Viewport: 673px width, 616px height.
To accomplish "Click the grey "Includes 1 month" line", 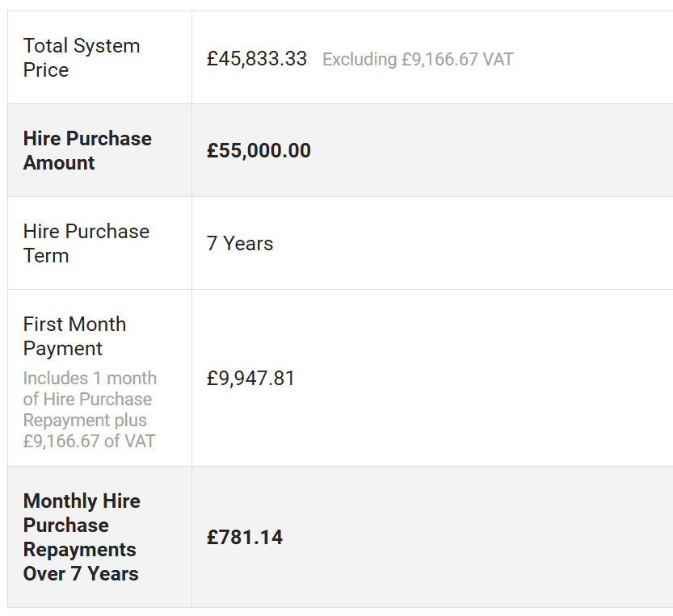I will pyautogui.click(x=90, y=379).
